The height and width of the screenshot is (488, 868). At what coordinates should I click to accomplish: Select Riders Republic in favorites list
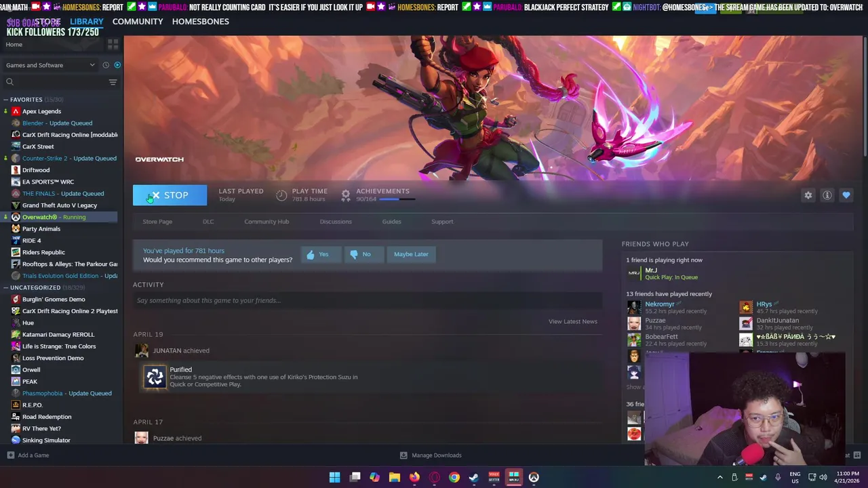coord(43,252)
